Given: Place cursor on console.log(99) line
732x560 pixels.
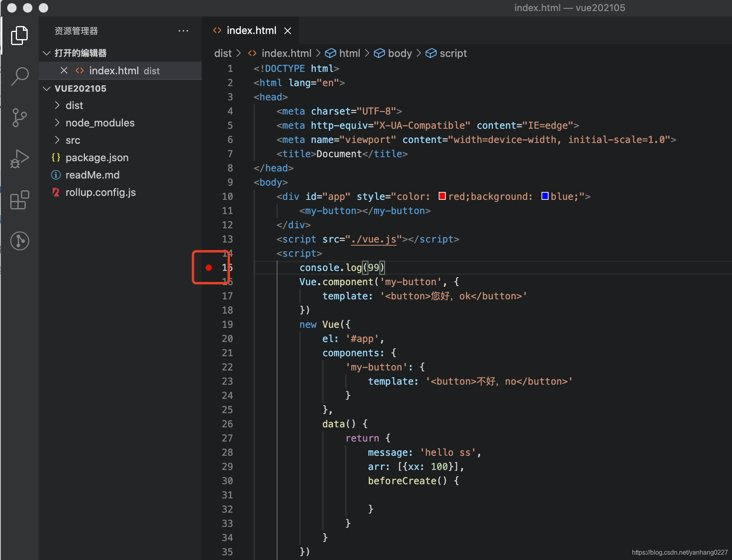Looking at the screenshot, I should [x=342, y=268].
